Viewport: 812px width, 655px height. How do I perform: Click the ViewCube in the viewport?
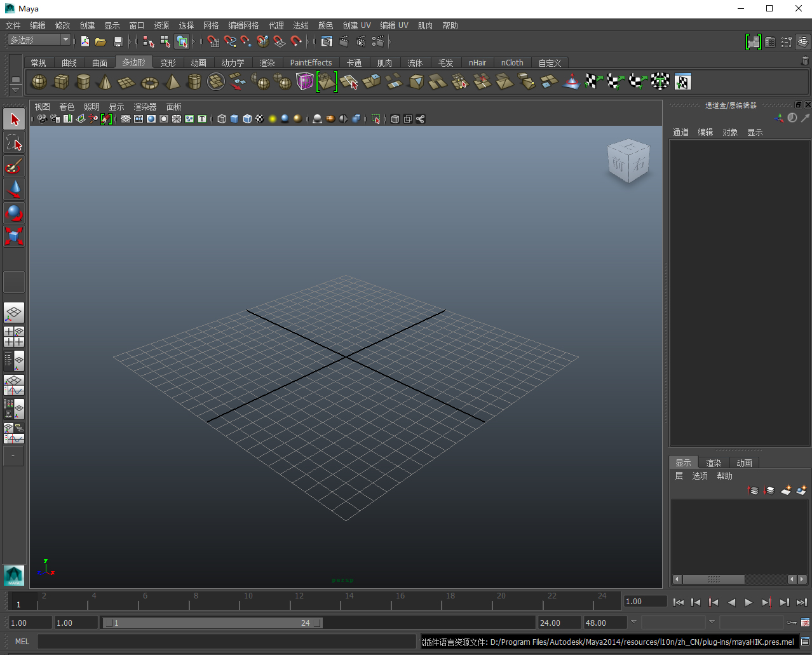[628, 162]
